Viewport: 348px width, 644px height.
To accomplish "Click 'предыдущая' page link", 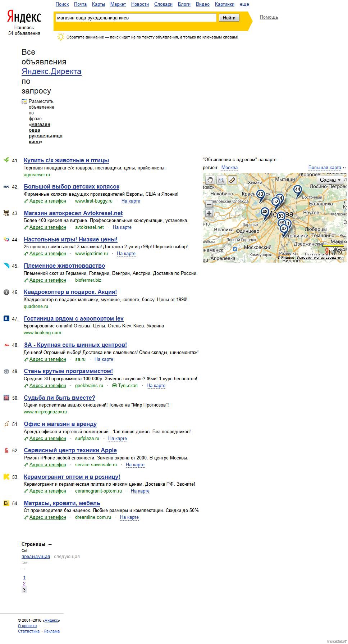I will pos(36,557).
